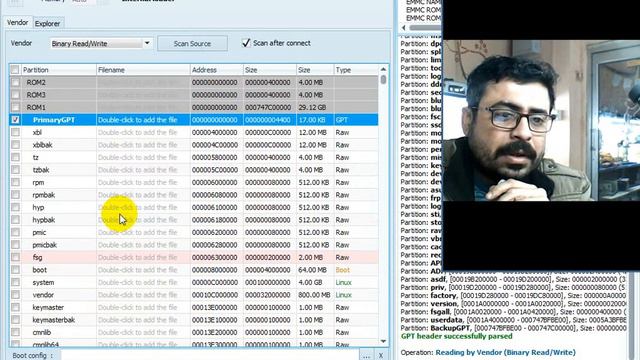The image size is (640, 360).
Task: Check the tzbak partition checkbox
Action: (x=15, y=170)
